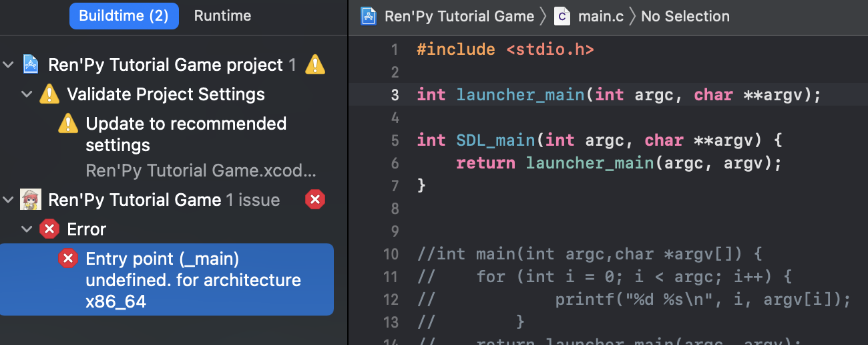This screenshot has height=345, width=868.
Task: Open main.c breadcrumb in jump bar
Action: [600, 16]
